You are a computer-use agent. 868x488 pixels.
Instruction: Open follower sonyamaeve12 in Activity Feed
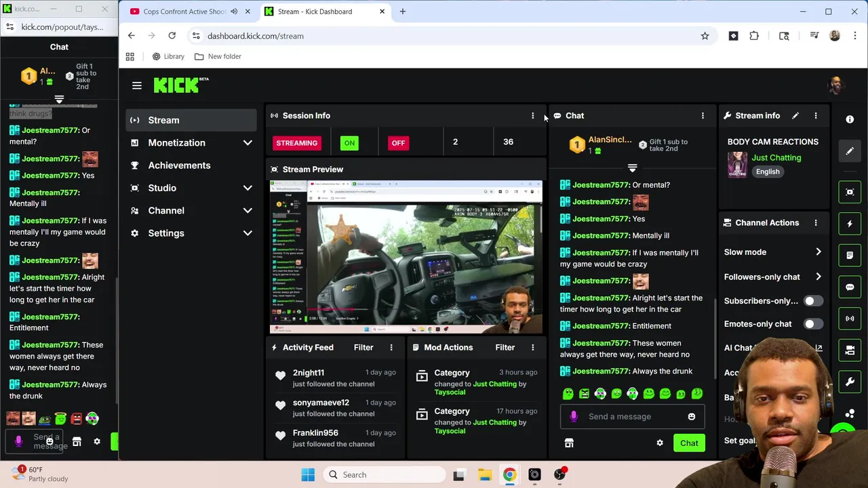[321, 403]
